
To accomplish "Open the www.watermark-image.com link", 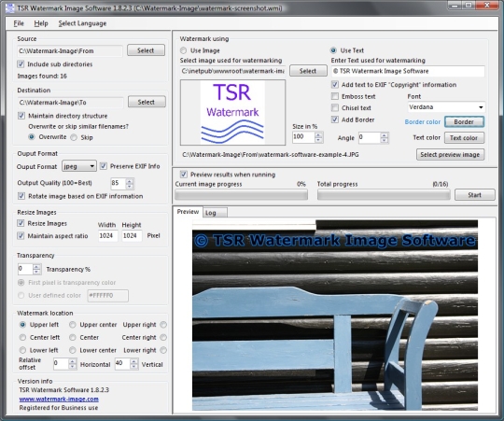I will [59, 399].
